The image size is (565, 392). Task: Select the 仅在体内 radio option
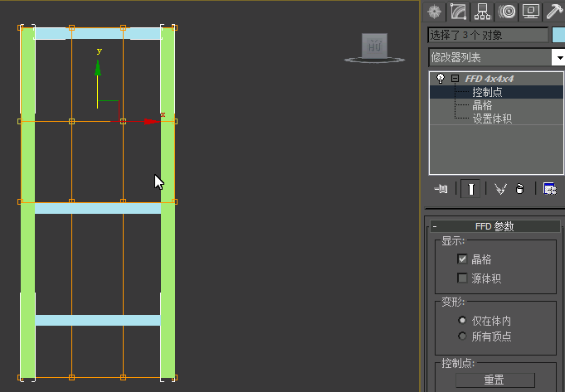462,320
